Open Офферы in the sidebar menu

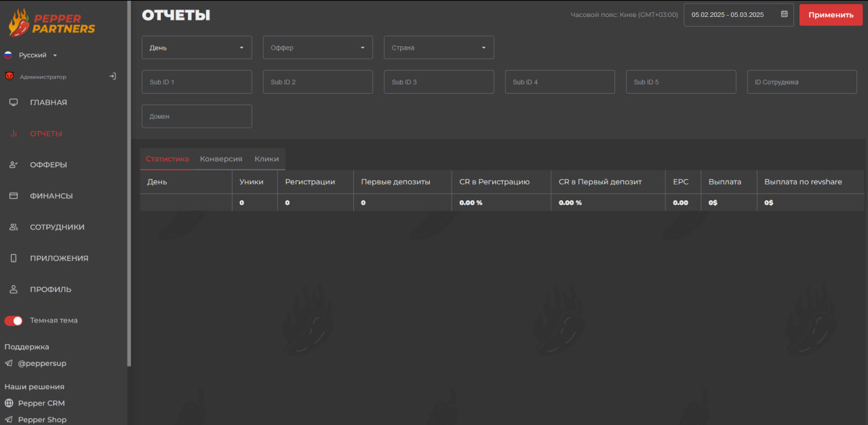(48, 165)
